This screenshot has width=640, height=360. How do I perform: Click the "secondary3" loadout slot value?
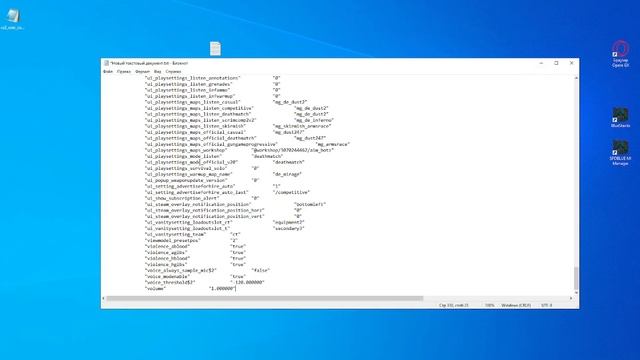coord(289,229)
